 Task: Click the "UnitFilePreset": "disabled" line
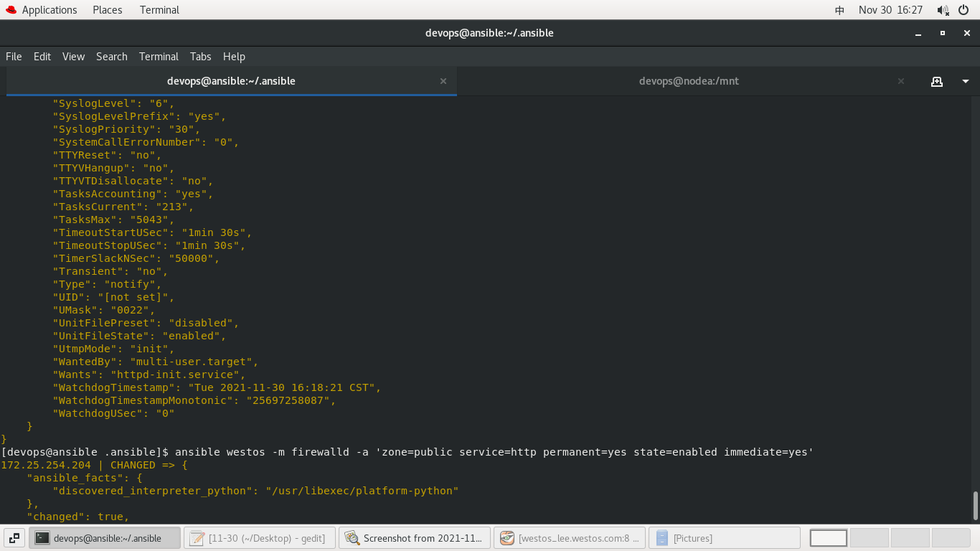click(146, 323)
